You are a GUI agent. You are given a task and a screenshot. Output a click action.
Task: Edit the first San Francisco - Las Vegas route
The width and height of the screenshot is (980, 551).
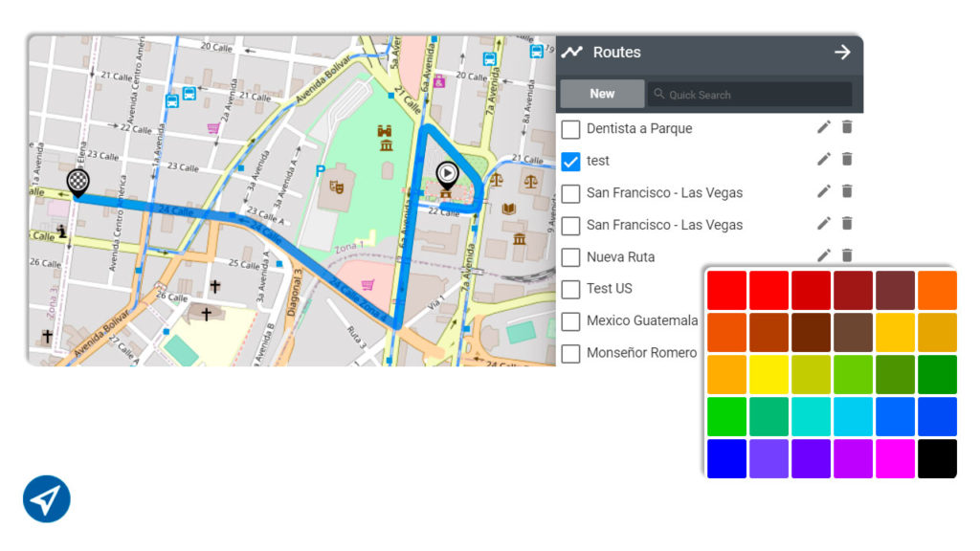(x=824, y=191)
